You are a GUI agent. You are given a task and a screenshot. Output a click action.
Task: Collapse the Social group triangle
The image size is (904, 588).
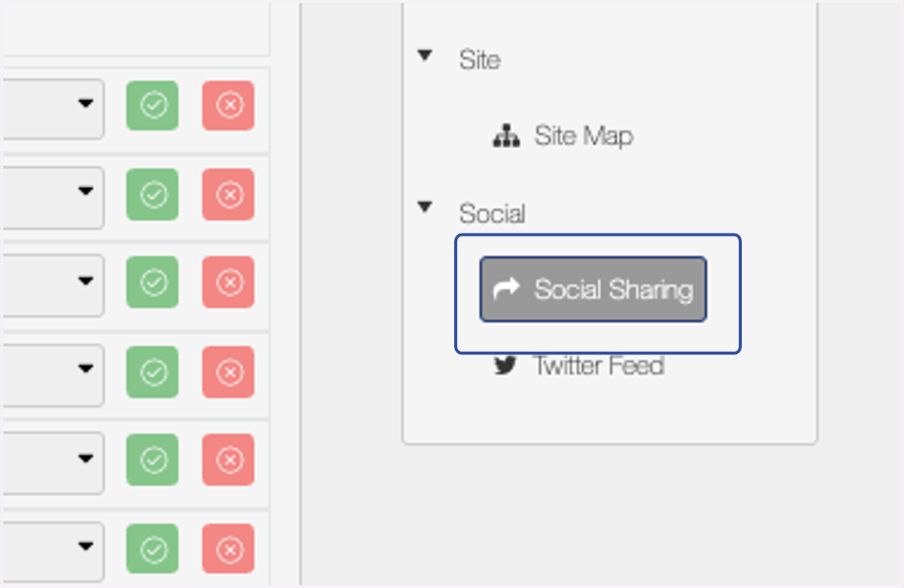(x=426, y=207)
